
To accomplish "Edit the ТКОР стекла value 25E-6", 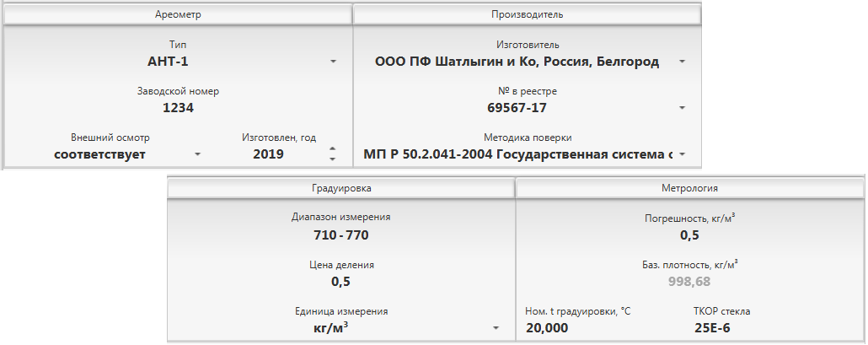I will pyautogui.click(x=715, y=328).
